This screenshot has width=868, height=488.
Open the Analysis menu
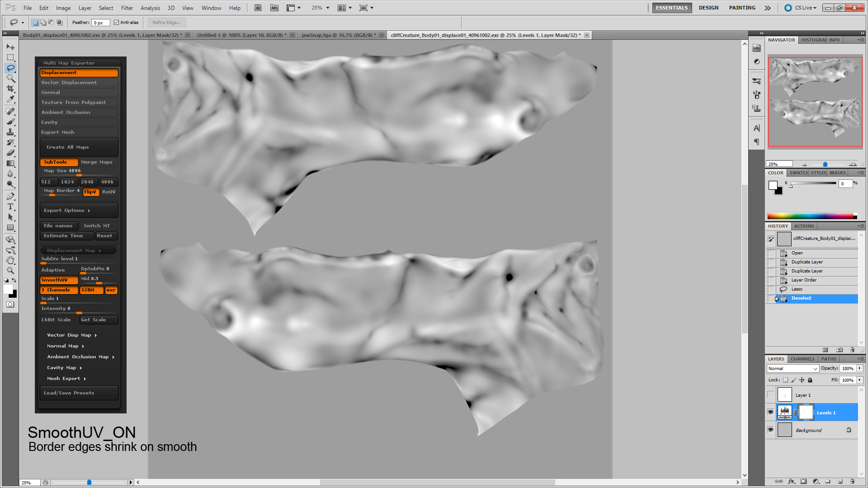(x=150, y=8)
